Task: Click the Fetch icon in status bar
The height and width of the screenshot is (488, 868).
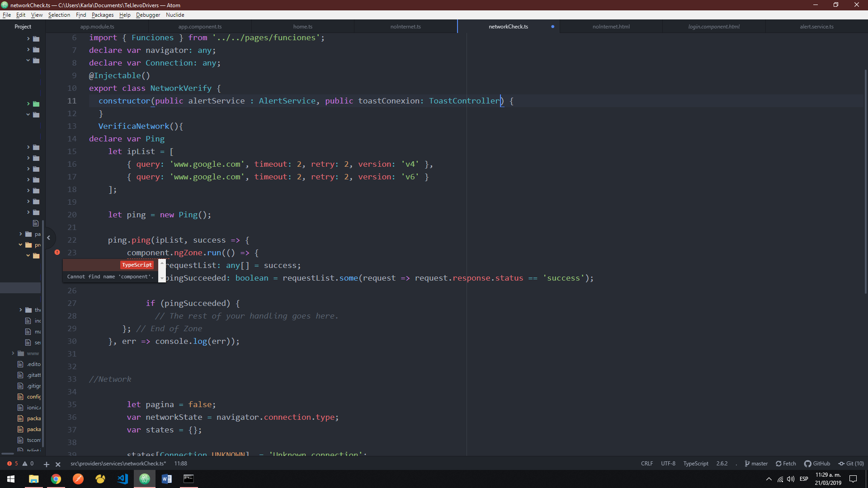Action: (x=785, y=463)
